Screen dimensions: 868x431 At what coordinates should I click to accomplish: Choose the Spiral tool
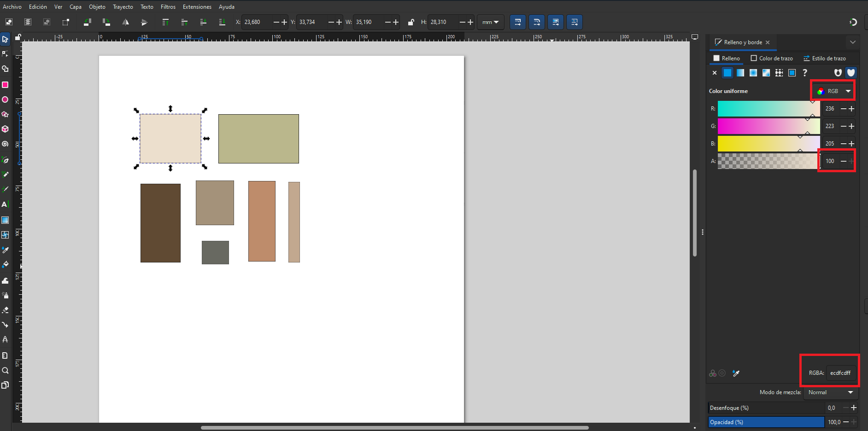click(5, 144)
